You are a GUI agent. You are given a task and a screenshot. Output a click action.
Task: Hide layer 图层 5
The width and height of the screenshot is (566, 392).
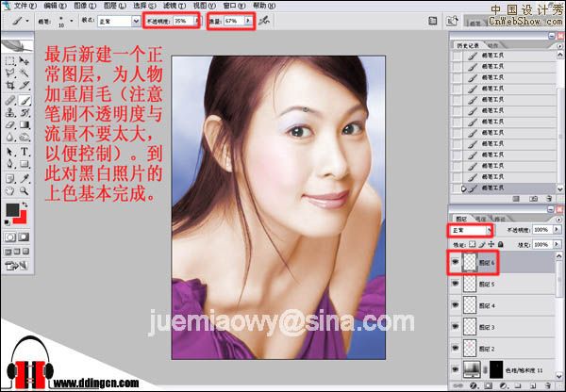(x=456, y=285)
